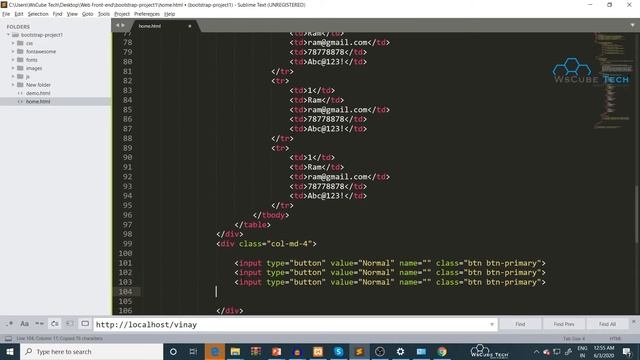Viewport: 640px width, 360px height.
Task: Open the Preferences menu
Action: (x=147, y=14)
